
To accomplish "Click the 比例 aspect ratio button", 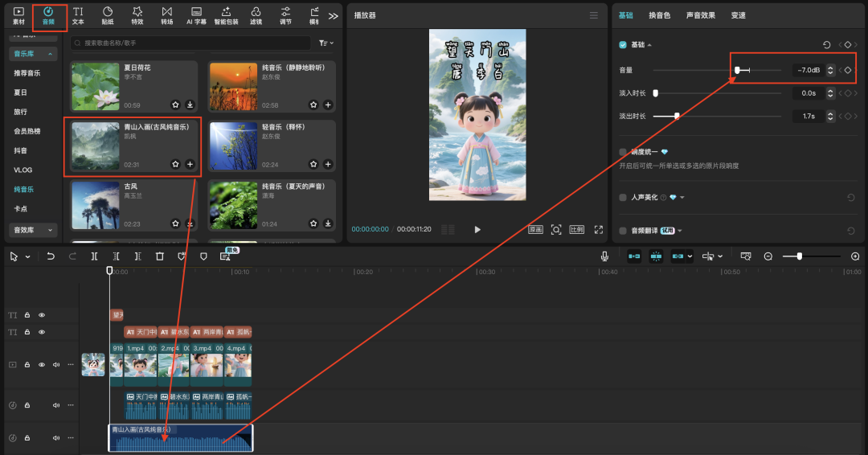I will pos(576,229).
